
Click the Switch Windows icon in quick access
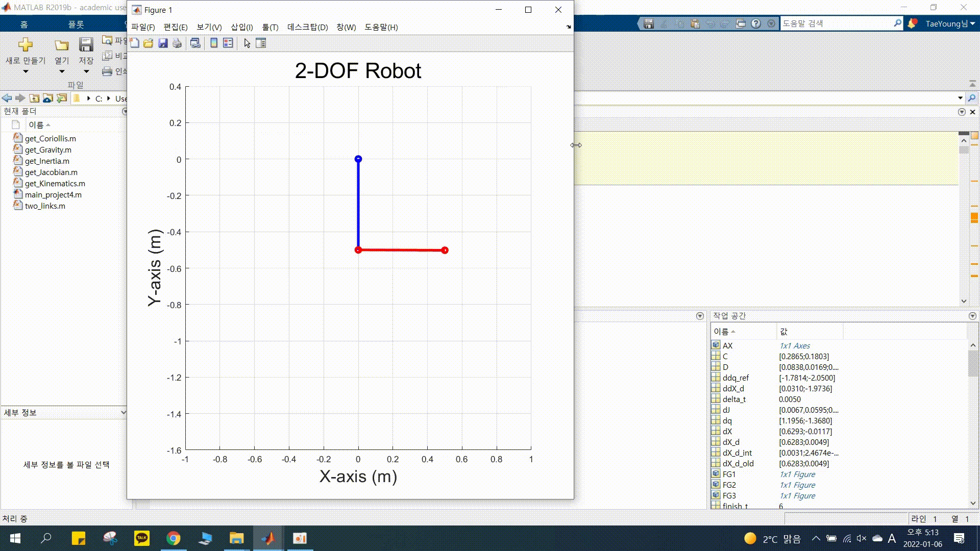pos(741,23)
